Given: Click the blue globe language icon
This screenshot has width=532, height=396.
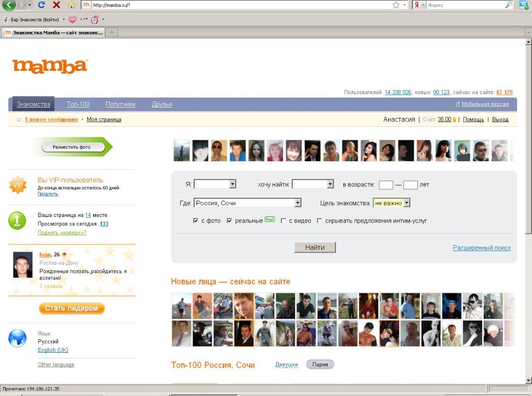Looking at the screenshot, I should [x=17, y=338].
